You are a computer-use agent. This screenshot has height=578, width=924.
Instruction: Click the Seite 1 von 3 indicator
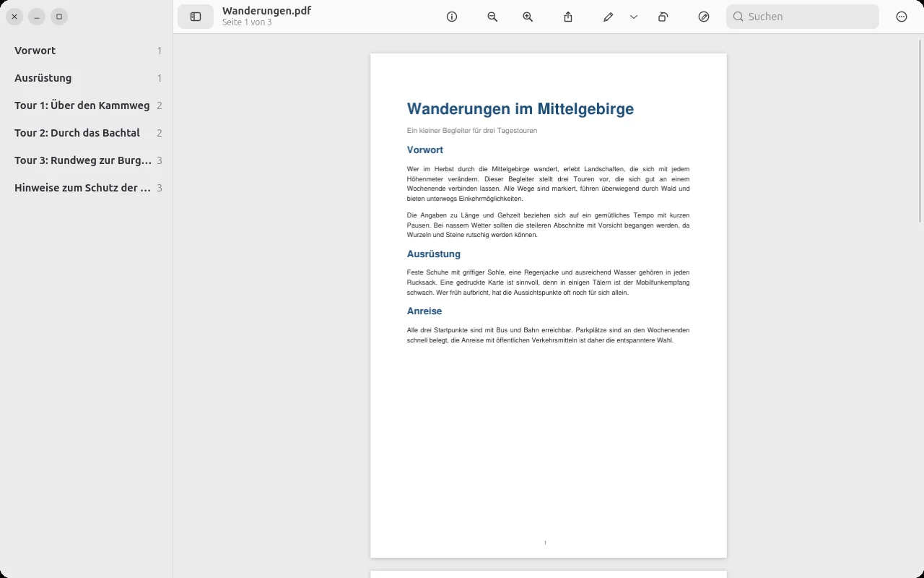[247, 22]
